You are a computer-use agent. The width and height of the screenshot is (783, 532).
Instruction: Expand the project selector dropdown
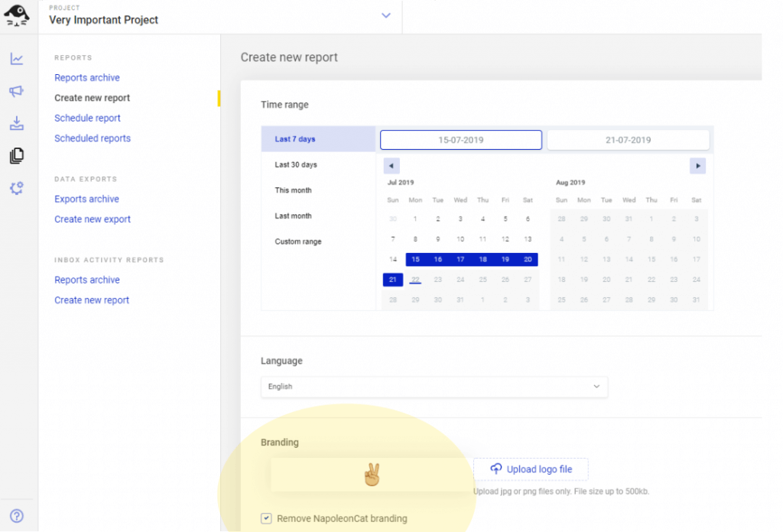[x=386, y=15]
